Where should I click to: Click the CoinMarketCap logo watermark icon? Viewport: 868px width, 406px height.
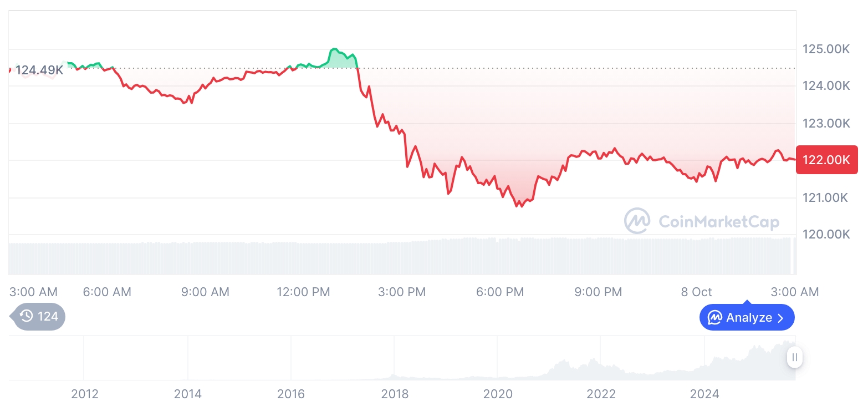(x=637, y=221)
